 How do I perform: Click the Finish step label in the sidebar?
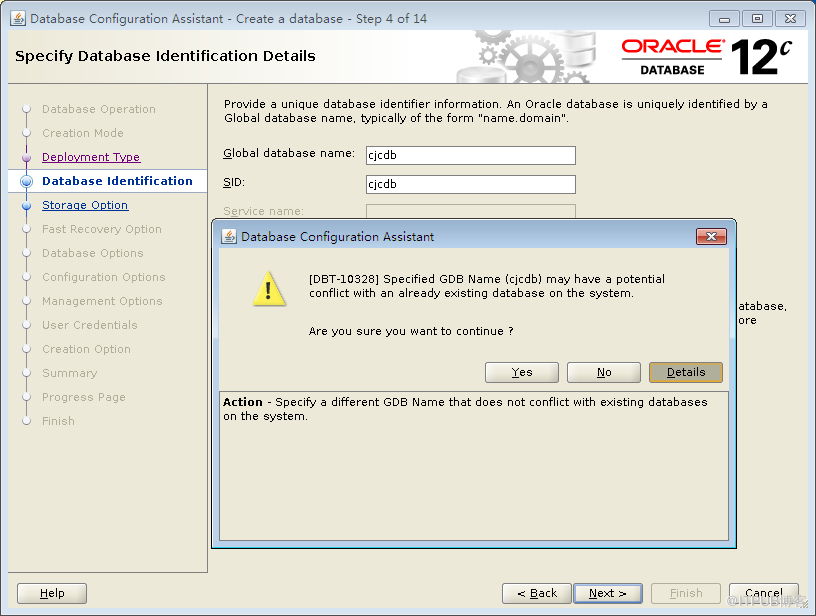[58, 421]
